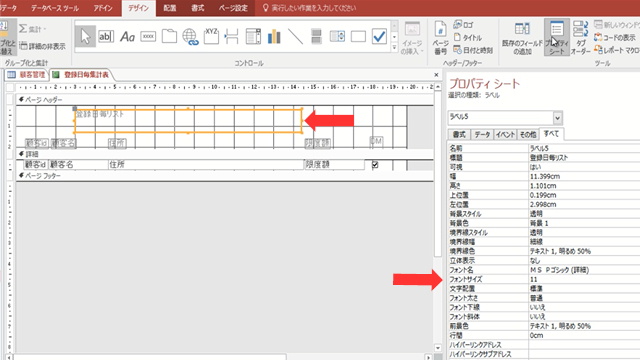Expand the controls gallery with the more arrow
Screen dimensions: 640x360
click(394, 48)
